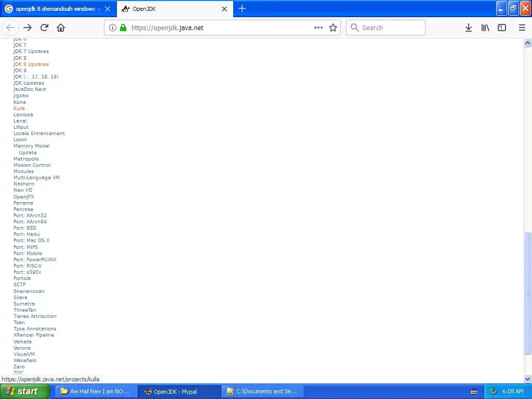The image size is (532, 399).
Task: Switch to the openjdk 8 shenandoah tab
Action: (x=58, y=9)
